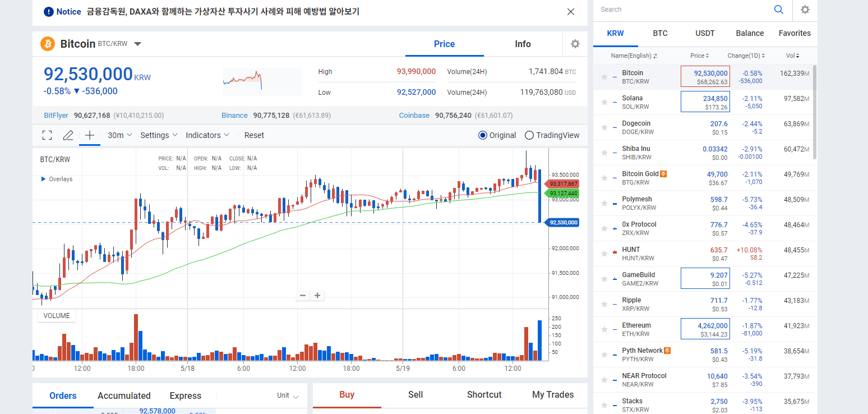868x414 pixels.
Task: Favorite Dogecoin with its star
Action: pos(604,127)
